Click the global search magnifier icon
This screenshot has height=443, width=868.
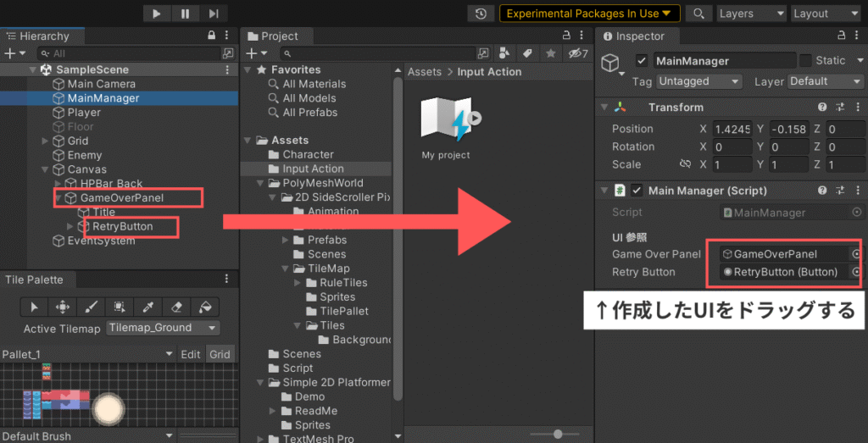pos(698,14)
